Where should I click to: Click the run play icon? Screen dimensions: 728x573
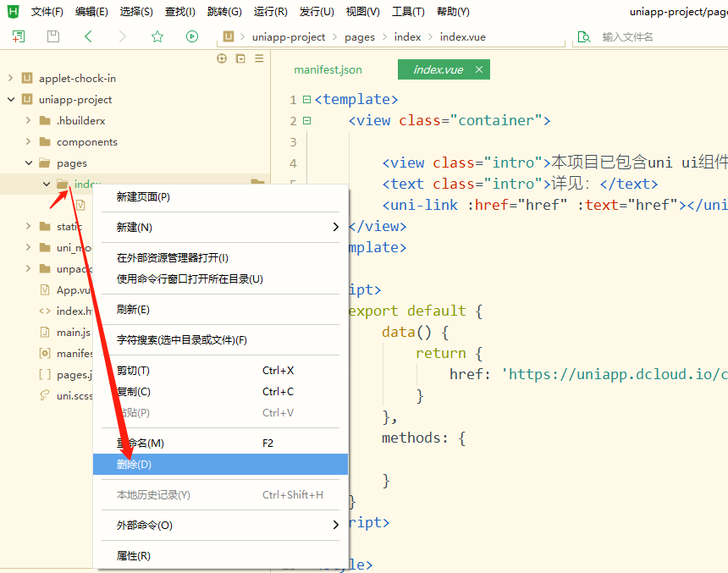tap(192, 36)
